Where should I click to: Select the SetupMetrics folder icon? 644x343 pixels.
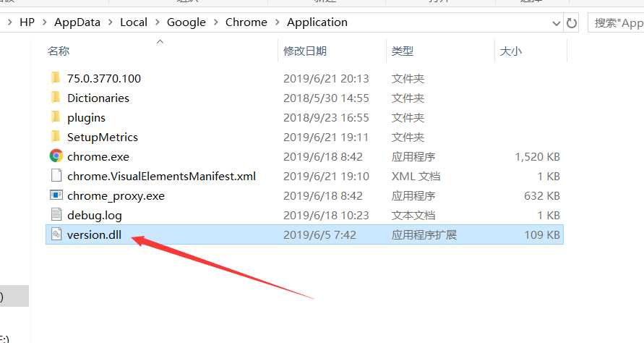pos(56,137)
